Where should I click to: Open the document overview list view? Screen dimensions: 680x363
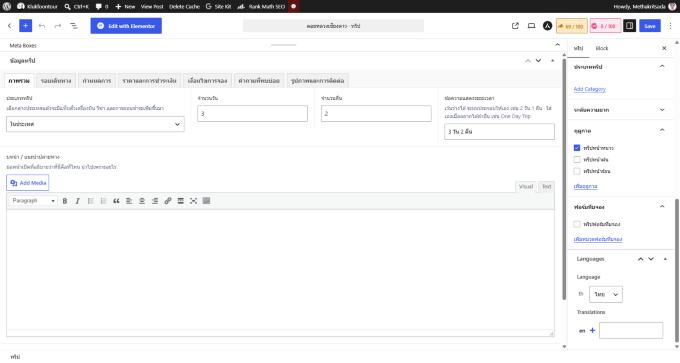point(74,26)
